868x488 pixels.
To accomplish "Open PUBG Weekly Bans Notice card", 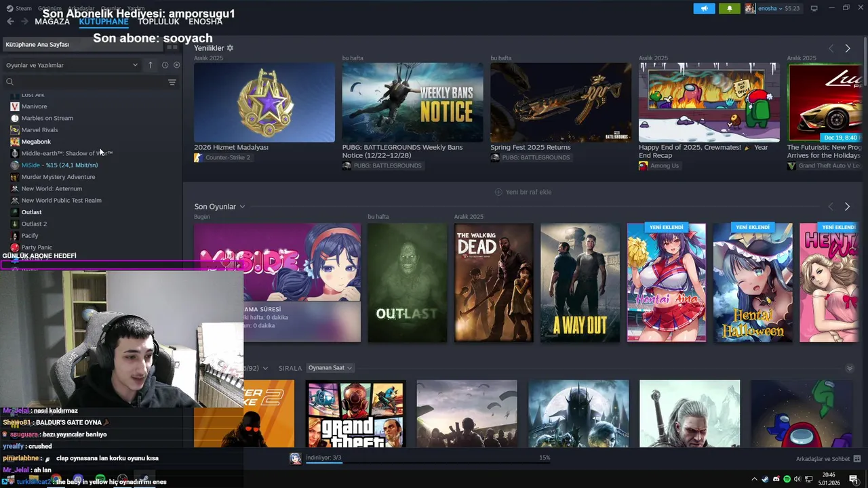I will pyautogui.click(x=412, y=103).
